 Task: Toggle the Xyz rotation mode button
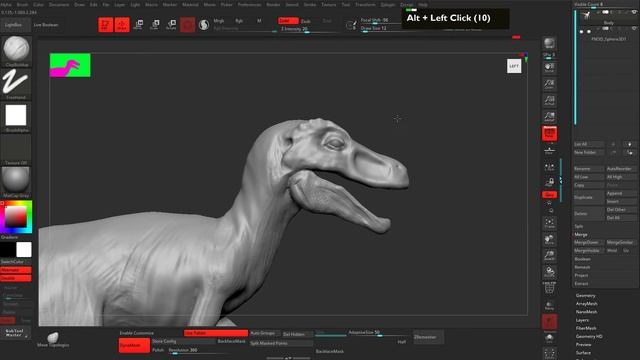point(549,195)
